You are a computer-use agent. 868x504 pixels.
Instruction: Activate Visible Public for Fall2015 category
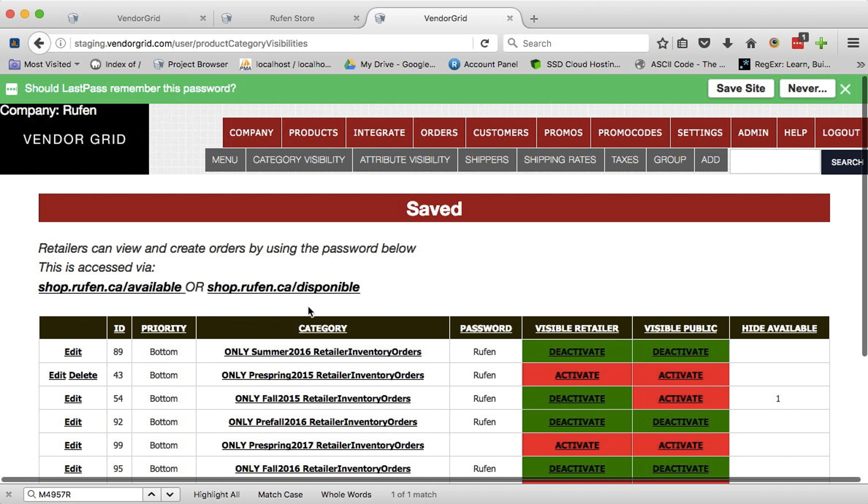point(680,398)
